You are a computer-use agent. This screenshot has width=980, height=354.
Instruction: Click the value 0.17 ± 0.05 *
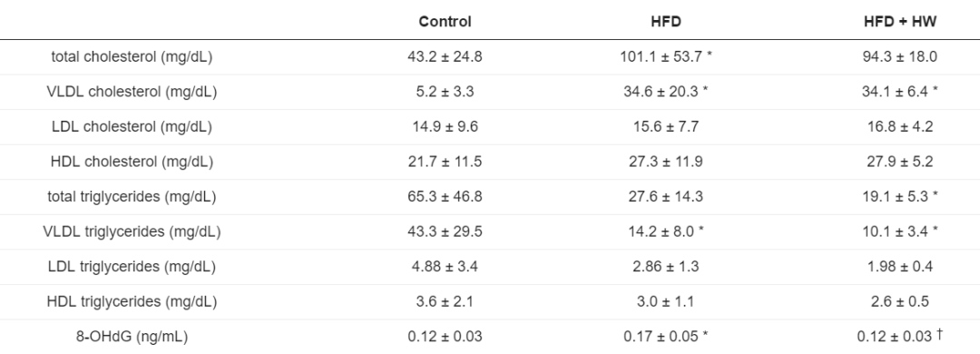pos(666,337)
